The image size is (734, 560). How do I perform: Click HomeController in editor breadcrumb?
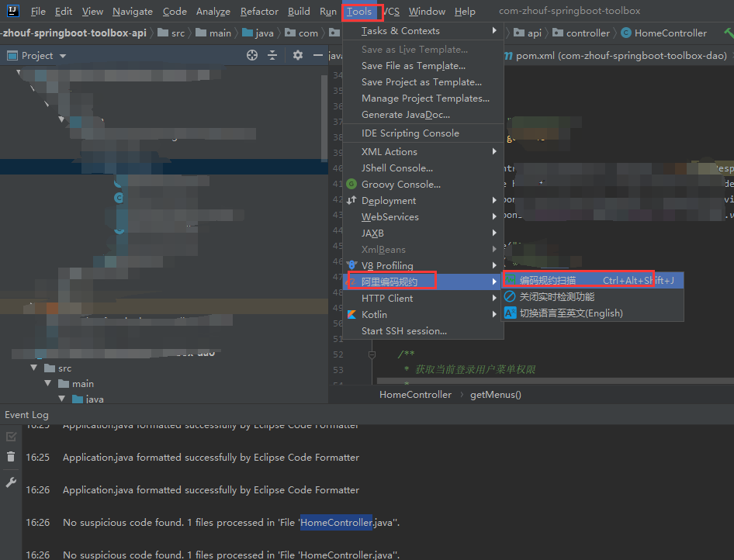(x=415, y=394)
